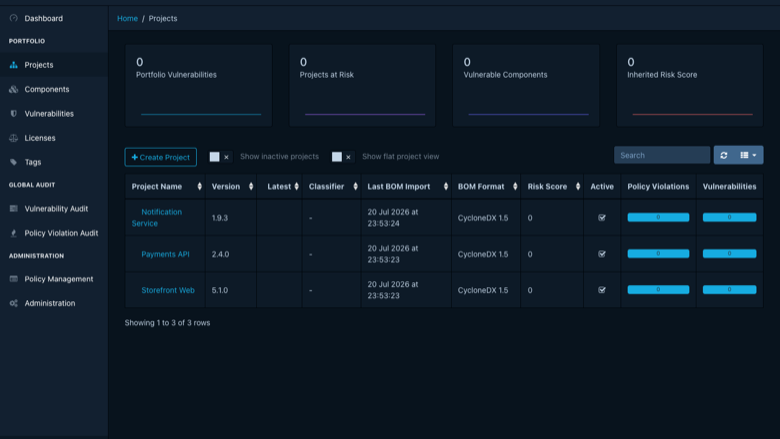Click Home breadcrumb link

(x=127, y=18)
